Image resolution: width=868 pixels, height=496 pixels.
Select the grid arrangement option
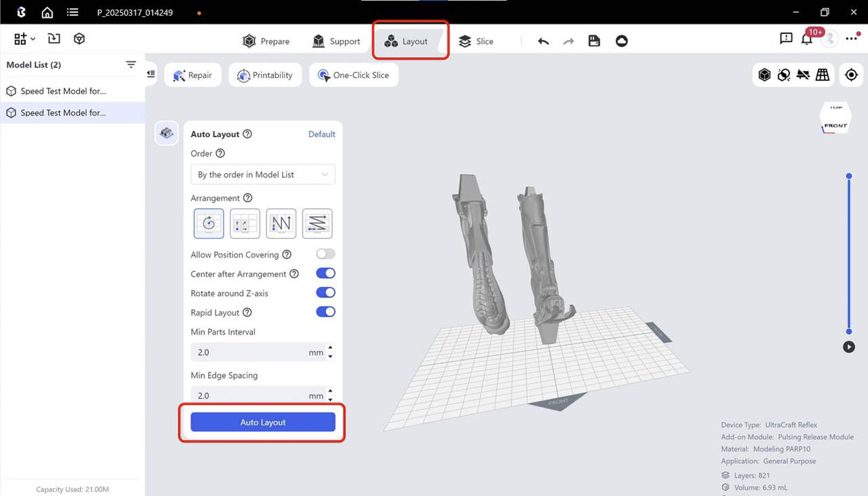pos(245,223)
